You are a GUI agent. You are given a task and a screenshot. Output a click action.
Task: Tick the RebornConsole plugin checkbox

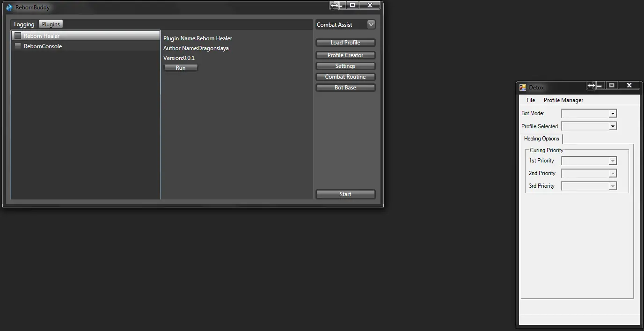point(18,46)
